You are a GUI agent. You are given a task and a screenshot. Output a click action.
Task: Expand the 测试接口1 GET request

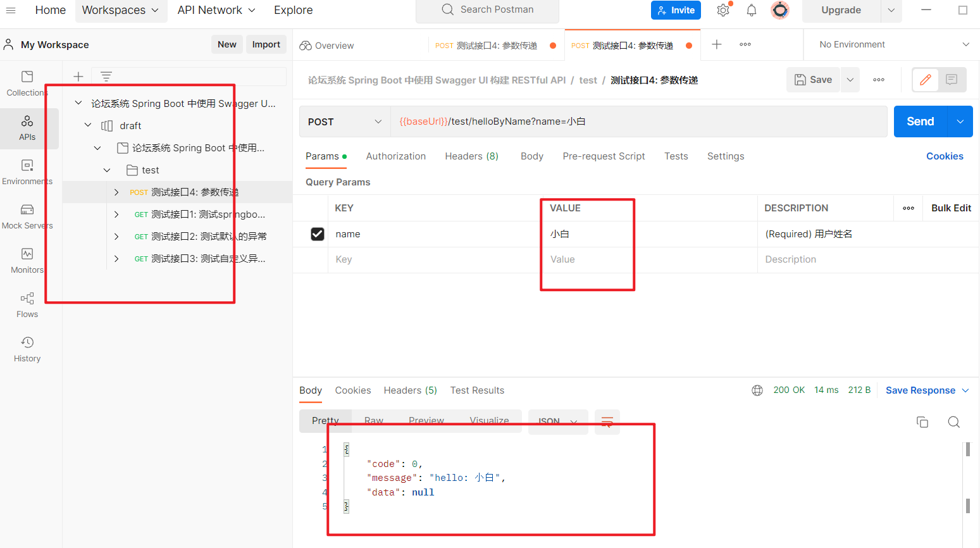[116, 215]
